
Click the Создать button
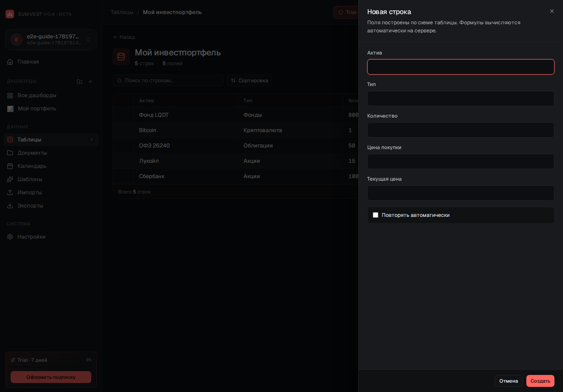coord(540,381)
